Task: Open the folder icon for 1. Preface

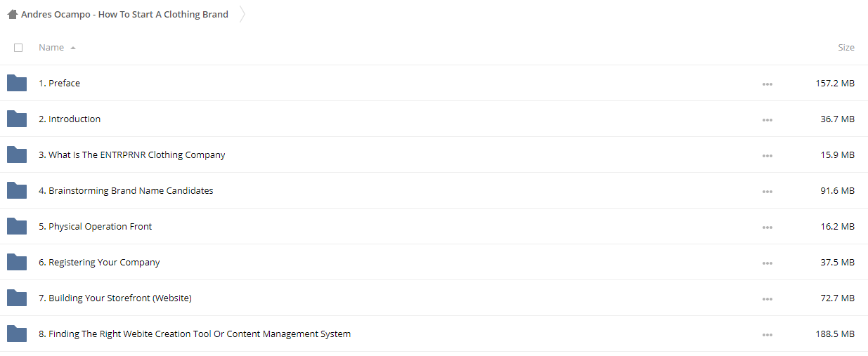Action: point(17,83)
